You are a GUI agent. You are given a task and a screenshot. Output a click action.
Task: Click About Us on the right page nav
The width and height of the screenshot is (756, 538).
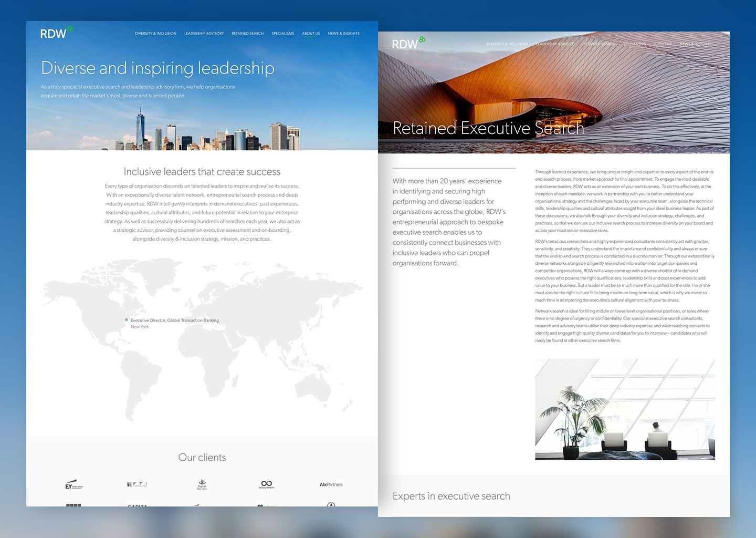click(x=663, y=44)
